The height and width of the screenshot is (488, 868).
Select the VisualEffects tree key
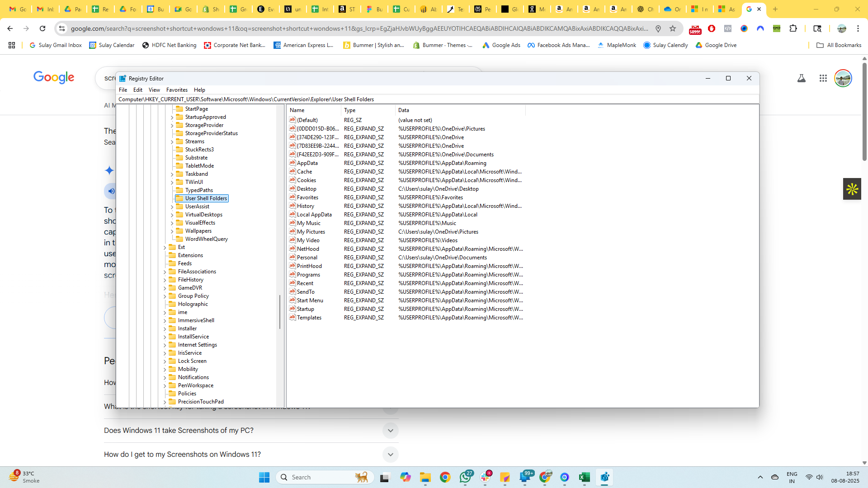(x=200, y=223)
